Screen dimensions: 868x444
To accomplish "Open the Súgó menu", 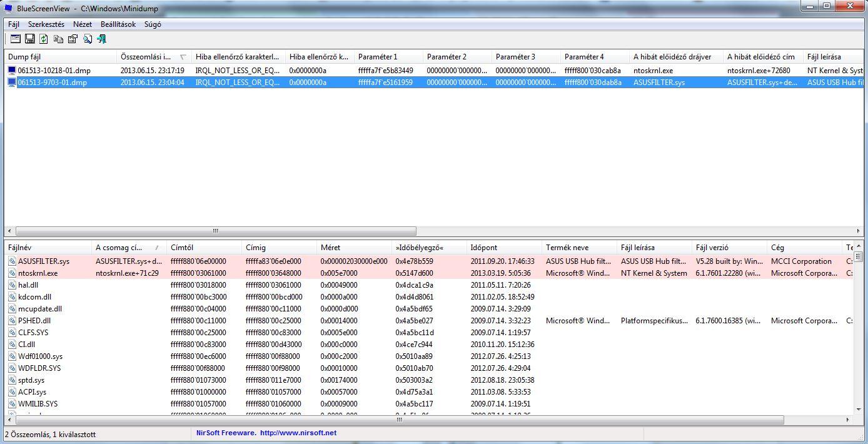I will click(153, 24).
